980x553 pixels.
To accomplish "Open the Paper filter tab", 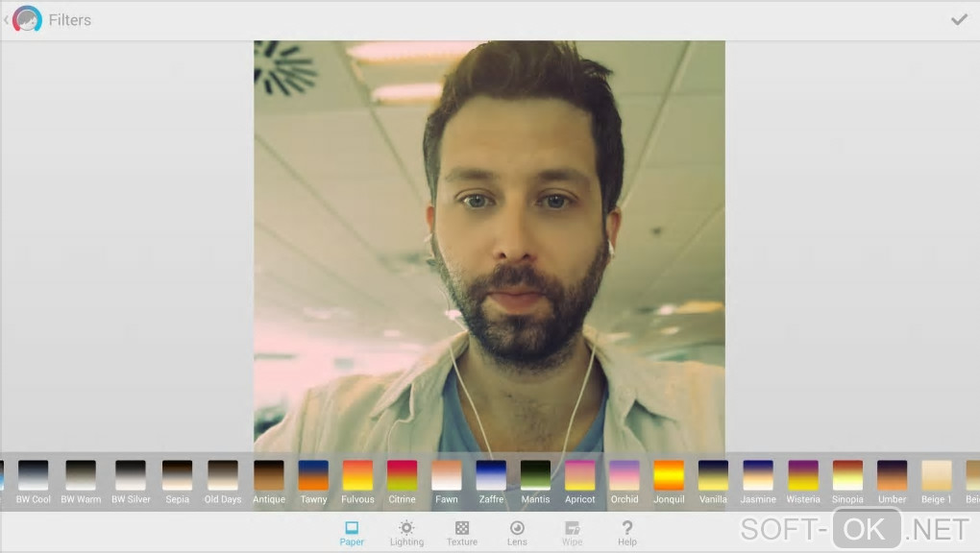I will 352,534.
